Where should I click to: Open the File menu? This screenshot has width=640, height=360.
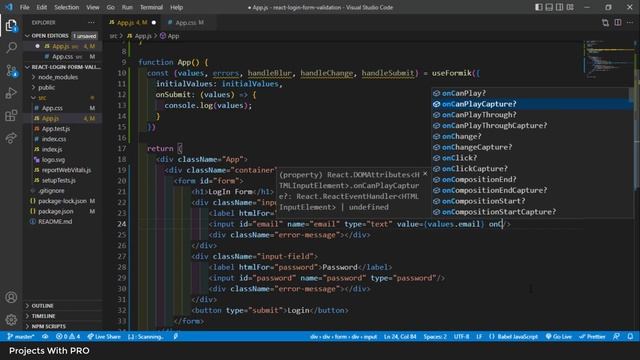point(24,7)
